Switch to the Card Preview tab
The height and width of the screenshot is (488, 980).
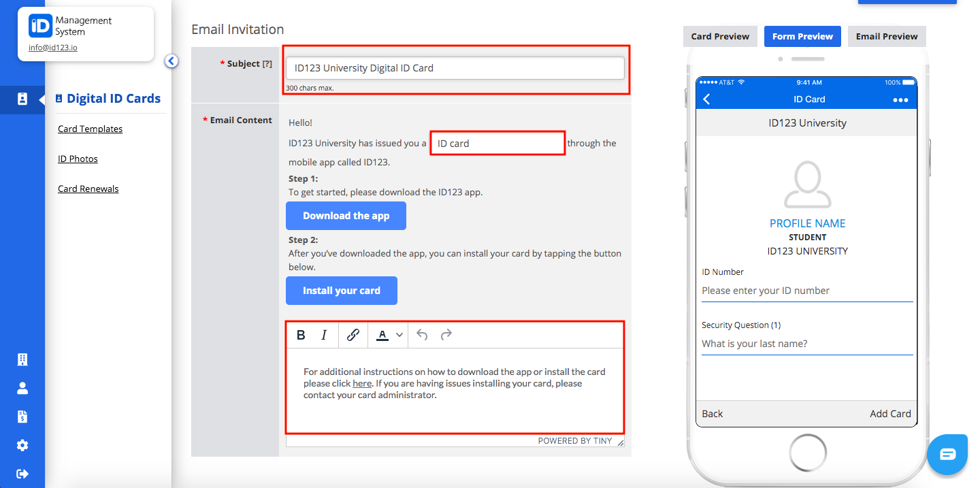click(x=720, y=36)
